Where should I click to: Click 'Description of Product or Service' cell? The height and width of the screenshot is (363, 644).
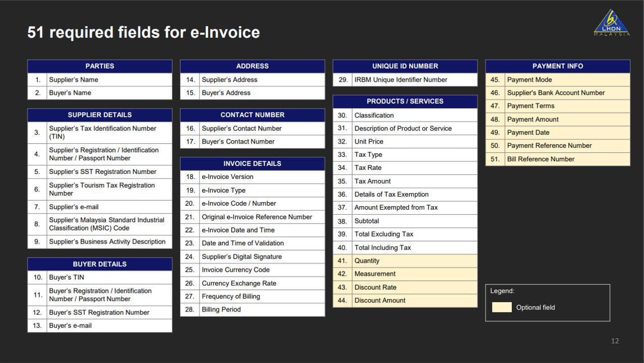(415, 129)
